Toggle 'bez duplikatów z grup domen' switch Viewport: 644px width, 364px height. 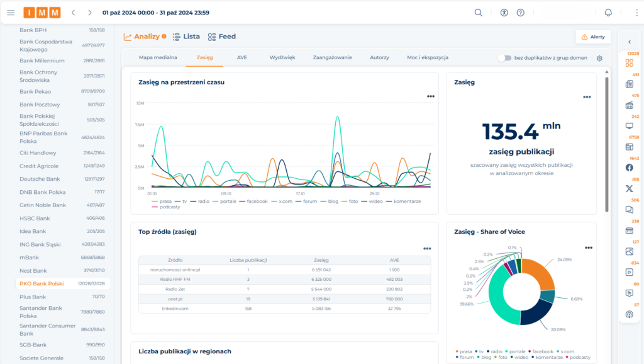[x=505, y=58]
